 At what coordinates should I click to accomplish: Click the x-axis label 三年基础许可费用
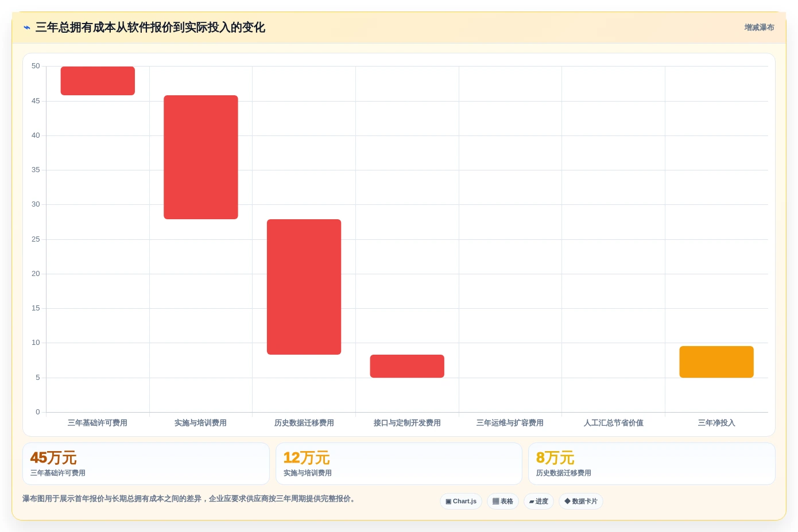[x=98, y=423]
